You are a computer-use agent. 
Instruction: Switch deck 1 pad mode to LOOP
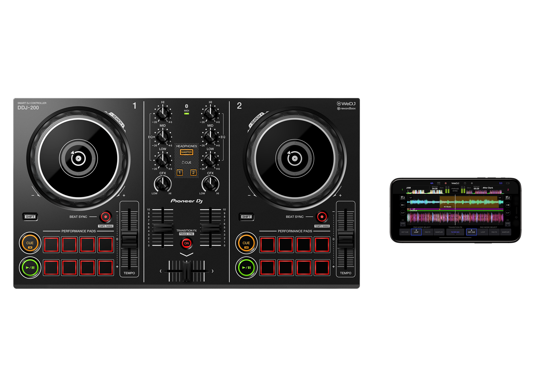(x=416, y=232)
